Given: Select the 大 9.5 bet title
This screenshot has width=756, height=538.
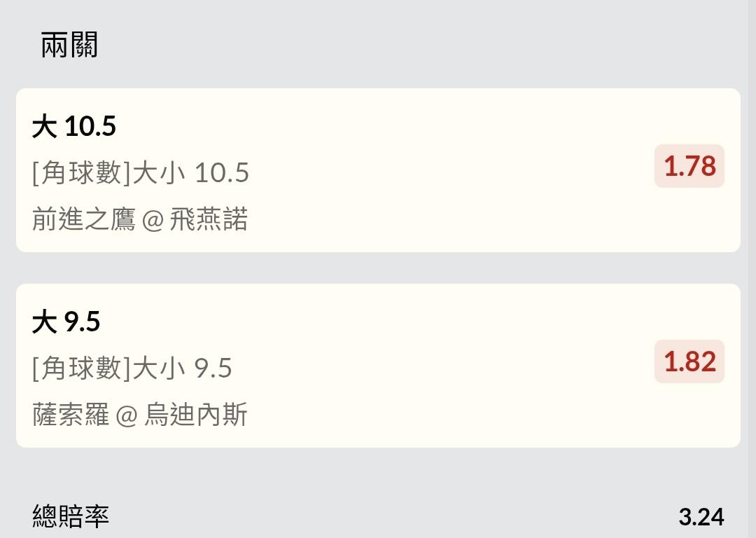Looking at the screenshot, I should pyautogui.click(x=66, y=322).
